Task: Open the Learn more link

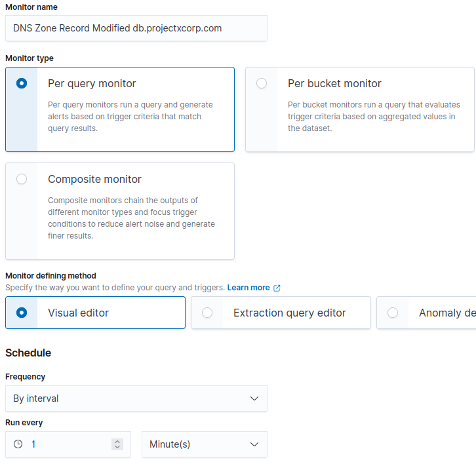Action: click(248, 288)
